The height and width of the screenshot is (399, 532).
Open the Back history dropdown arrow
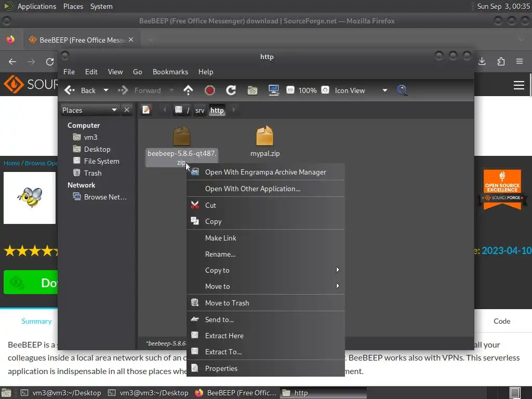106,90
